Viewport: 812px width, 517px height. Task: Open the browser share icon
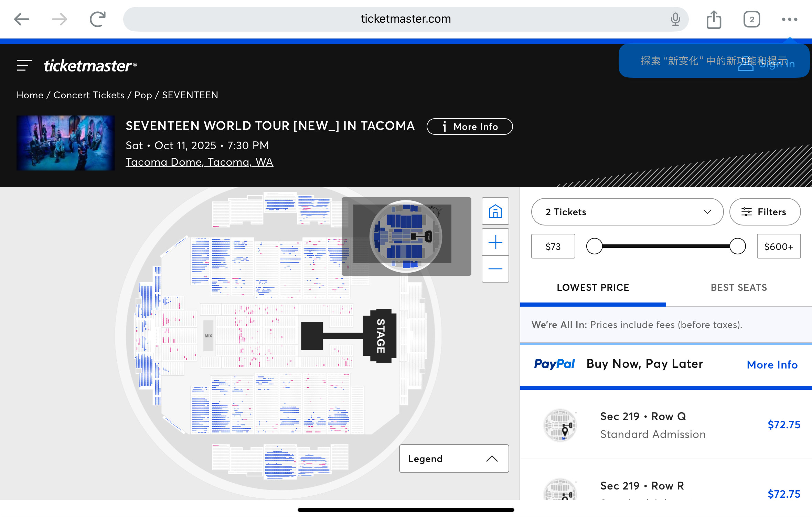(x=714, y=19)
